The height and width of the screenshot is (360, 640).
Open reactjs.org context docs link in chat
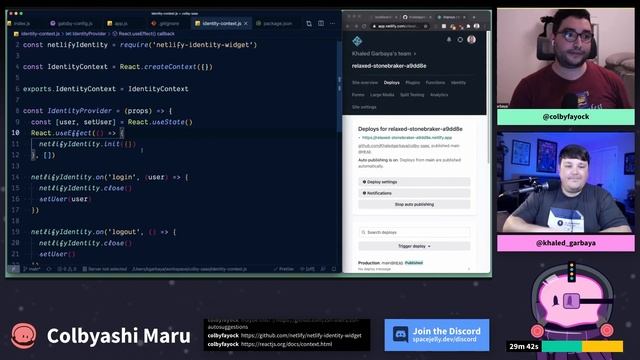coord(286,344)
